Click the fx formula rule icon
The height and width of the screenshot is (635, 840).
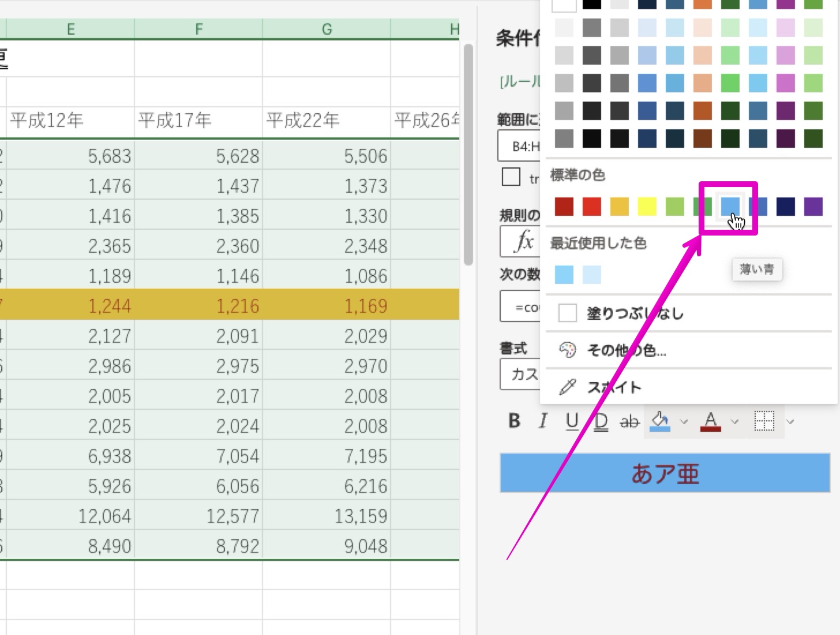tap(524, 241)
